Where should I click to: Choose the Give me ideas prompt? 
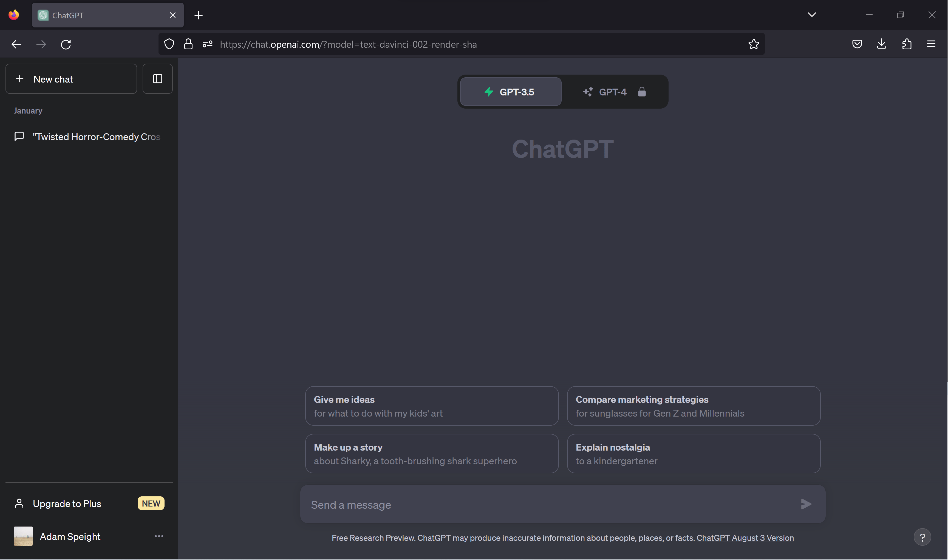click(x=432, y=406)
